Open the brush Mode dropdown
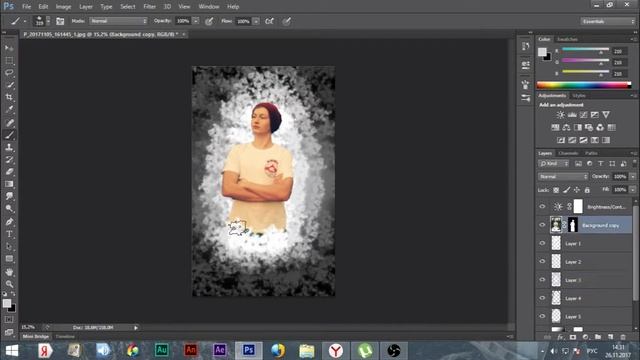Viewport: 640px width, 360px height. 118,21
